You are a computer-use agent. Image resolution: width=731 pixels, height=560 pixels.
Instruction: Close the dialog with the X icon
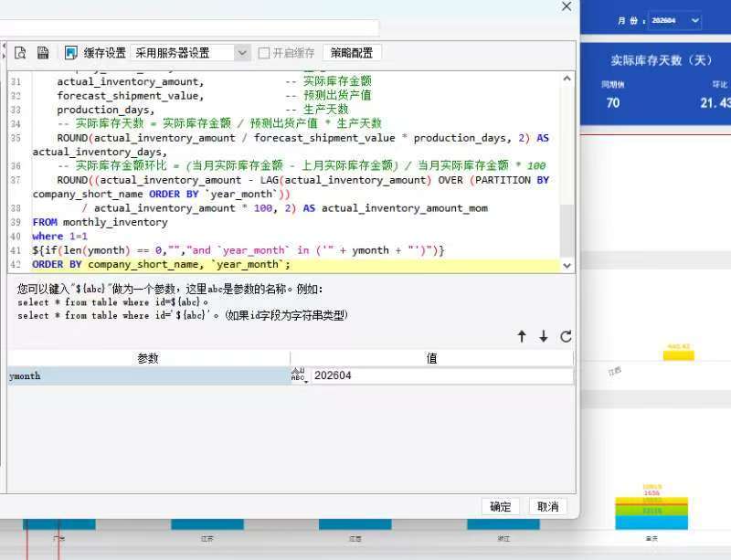pyautogui.click(x=567, y=6)
